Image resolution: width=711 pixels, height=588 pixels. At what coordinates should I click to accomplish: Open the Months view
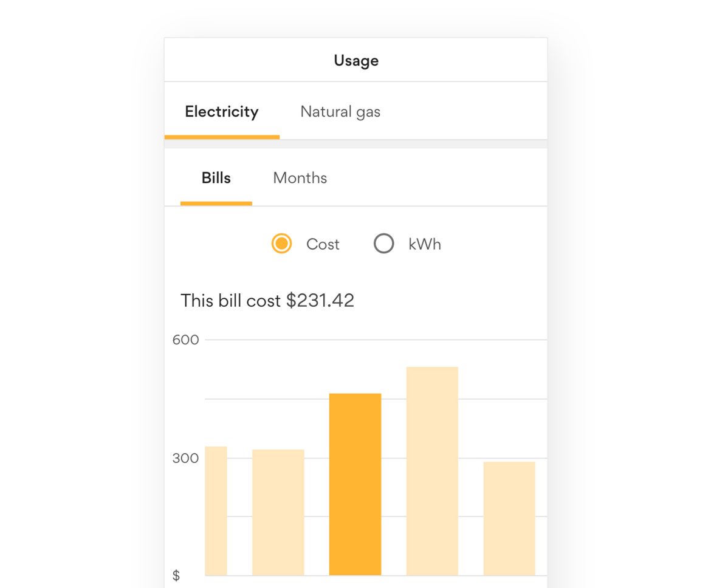pyautogui.click(x=300, y=177)
